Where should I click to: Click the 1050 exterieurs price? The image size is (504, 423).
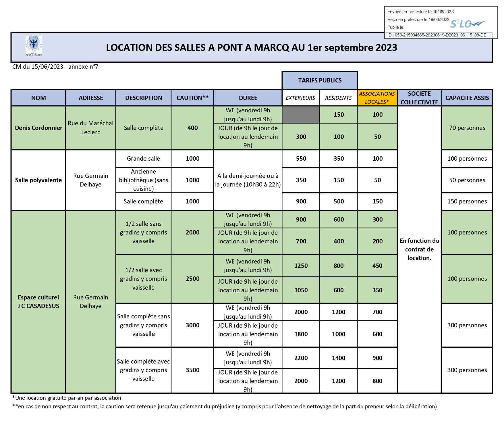[x=301, y=290]
